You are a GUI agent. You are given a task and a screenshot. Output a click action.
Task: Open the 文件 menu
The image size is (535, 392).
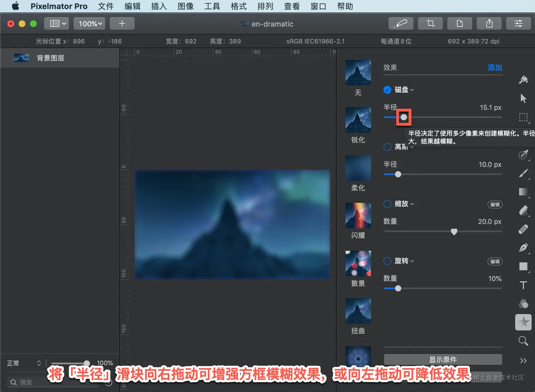[106, 6]
